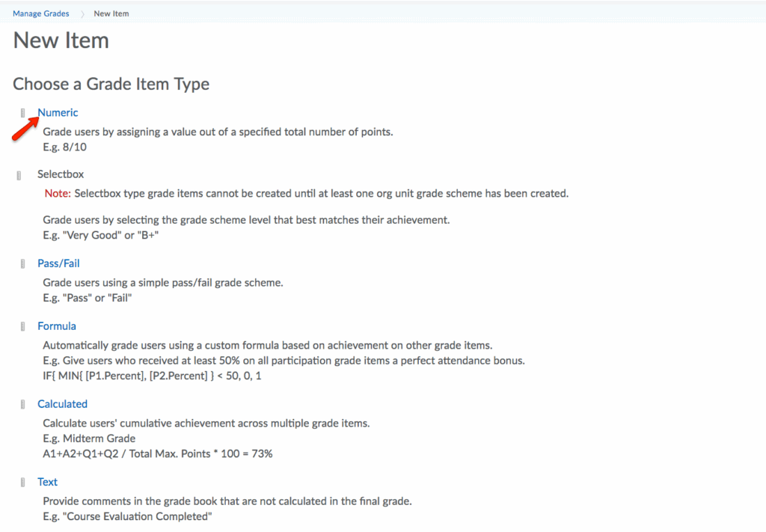
Task: Select the Selectbox grade item label
Action: pos(61,174)
